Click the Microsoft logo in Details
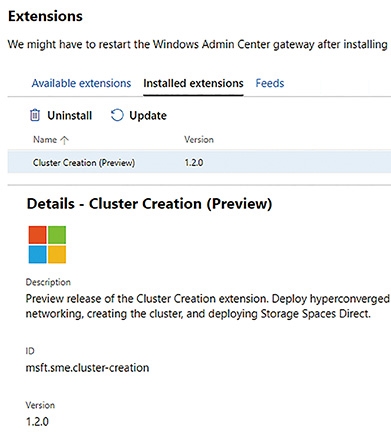The image size is (391, 439). 47,245
